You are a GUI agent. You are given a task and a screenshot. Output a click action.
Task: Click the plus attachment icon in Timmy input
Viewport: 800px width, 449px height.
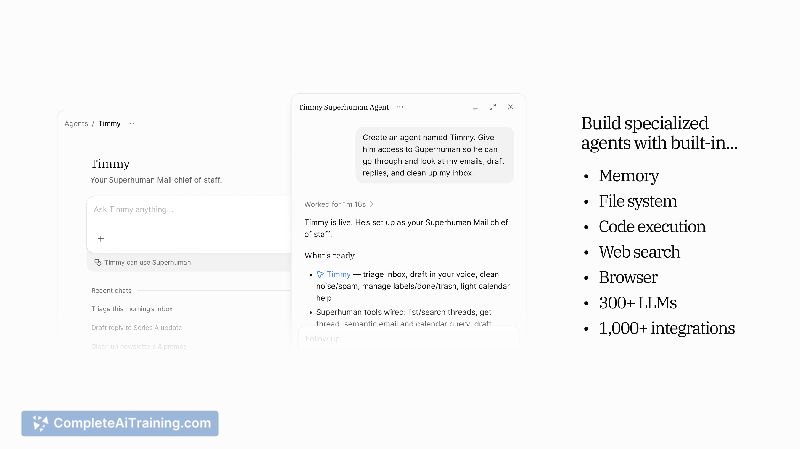coord(101,239)
